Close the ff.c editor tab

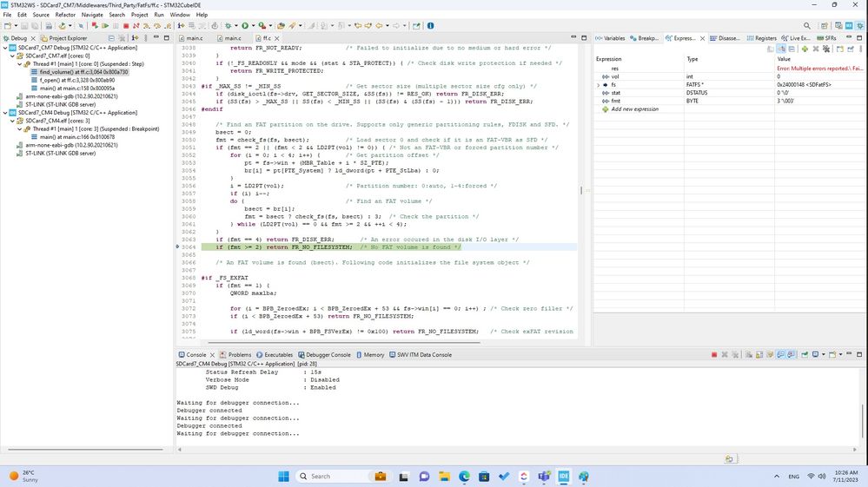[277, 38]
